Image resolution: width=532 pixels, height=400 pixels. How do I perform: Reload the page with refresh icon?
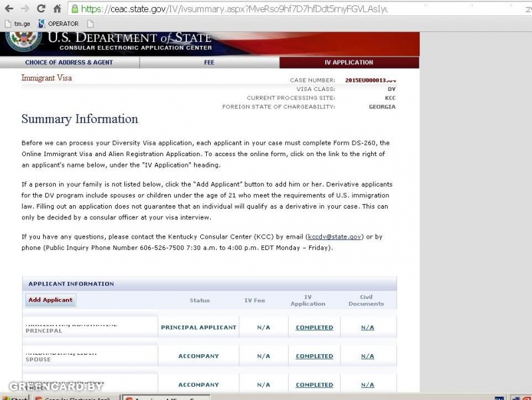[x=41, y=9]
